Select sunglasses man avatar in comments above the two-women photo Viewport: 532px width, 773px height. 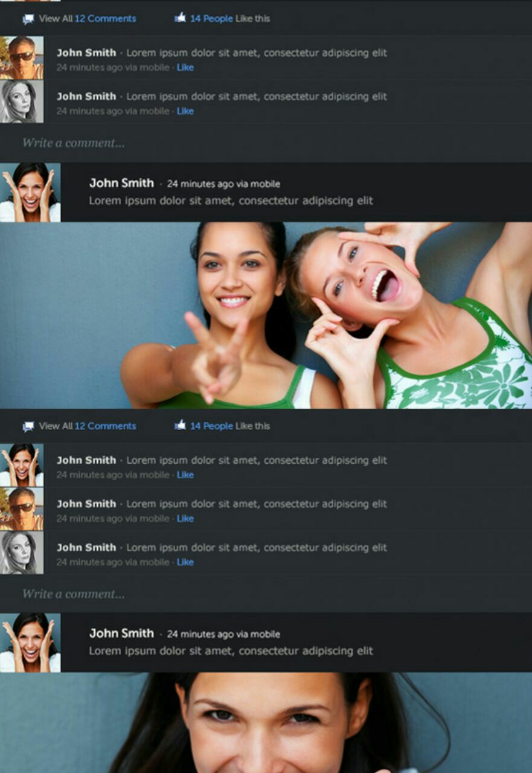point(22,58)
